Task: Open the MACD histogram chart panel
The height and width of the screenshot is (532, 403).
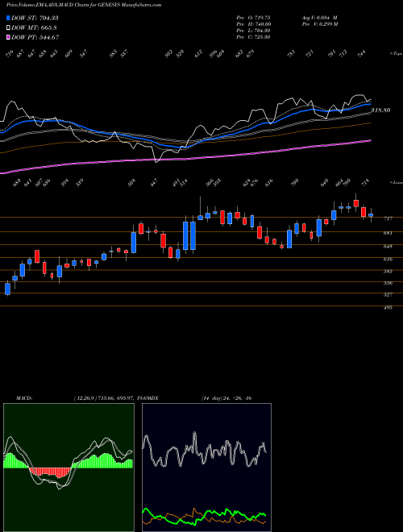Action: tap(69, 468)
